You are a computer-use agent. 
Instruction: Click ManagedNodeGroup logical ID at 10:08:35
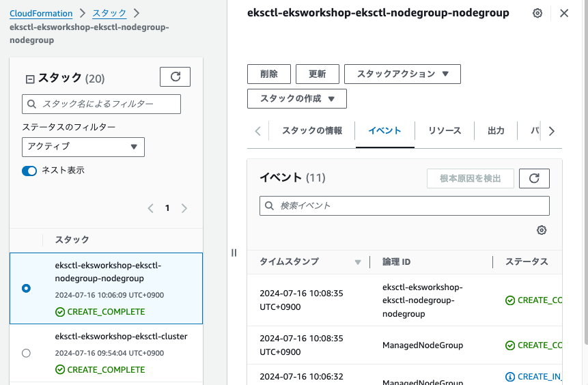tap(423, 345)
